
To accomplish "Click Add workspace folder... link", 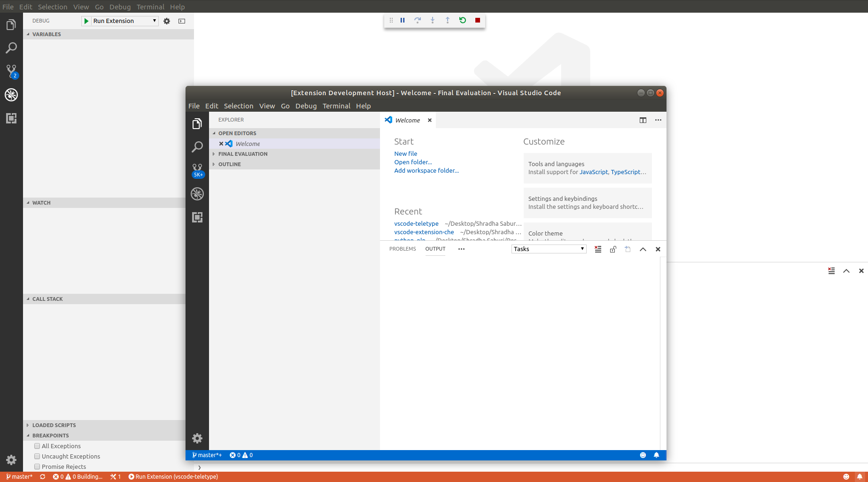I will [426, 171].
